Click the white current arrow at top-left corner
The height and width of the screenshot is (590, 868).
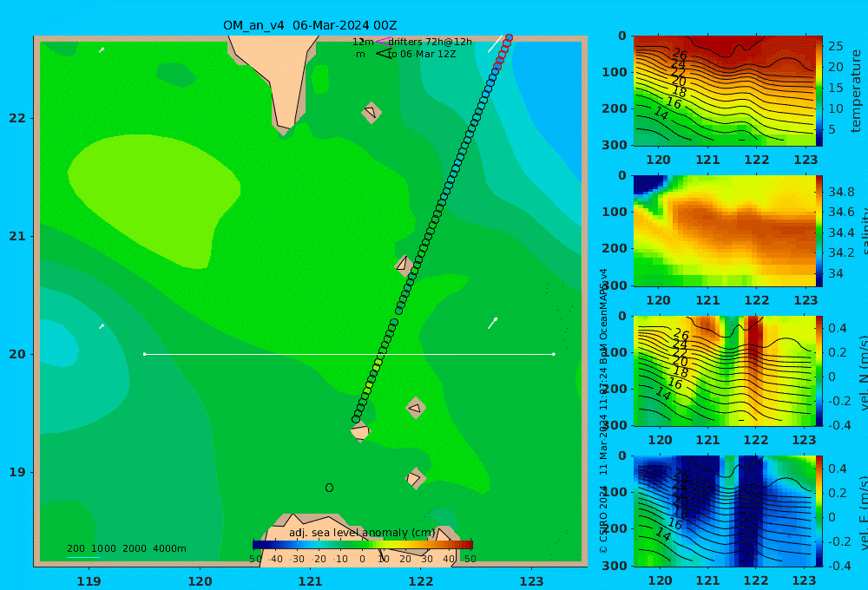point(102,49)
